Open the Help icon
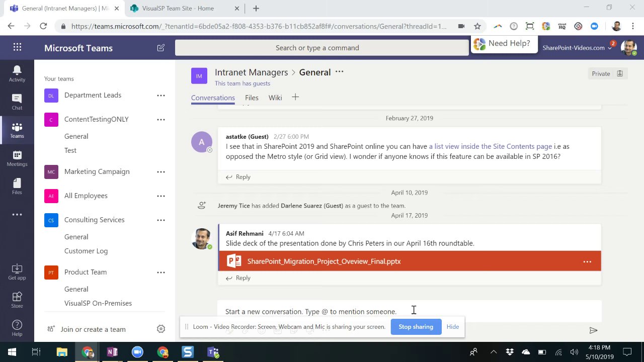The height and width of the screenshot is (362, 644). (x=17, y=328)
